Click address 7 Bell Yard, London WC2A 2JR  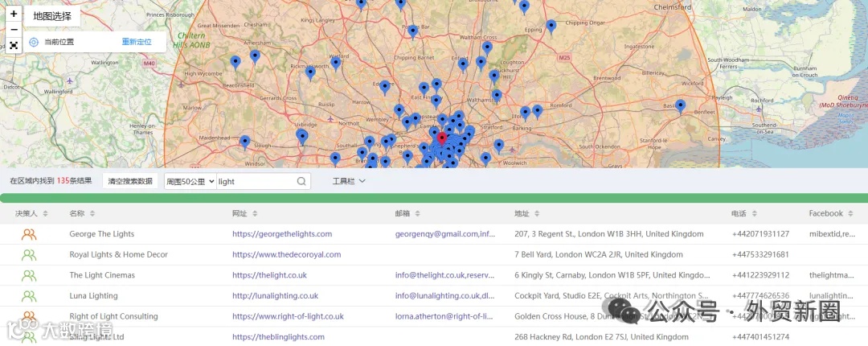click(599, 254)
